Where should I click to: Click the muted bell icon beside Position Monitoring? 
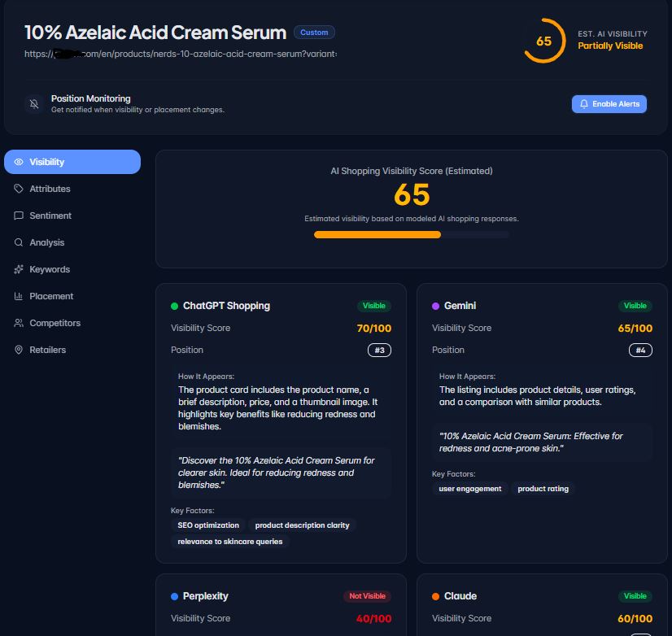tap(33, 103)
